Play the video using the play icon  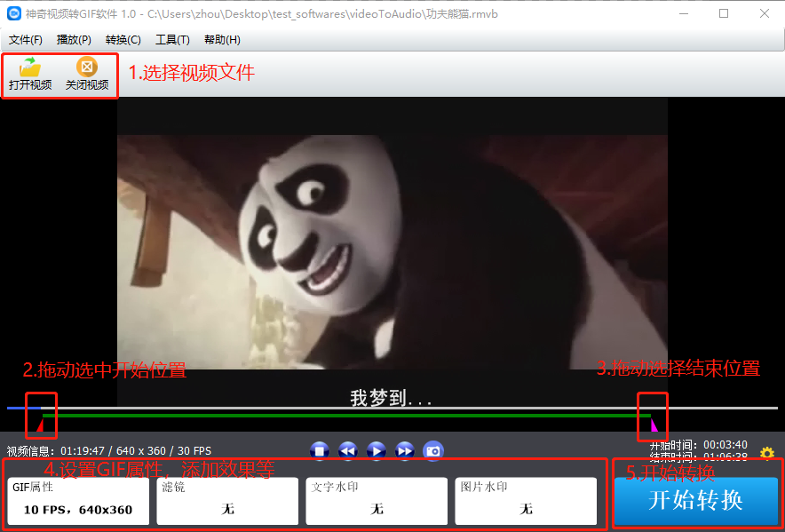point(376,450)
